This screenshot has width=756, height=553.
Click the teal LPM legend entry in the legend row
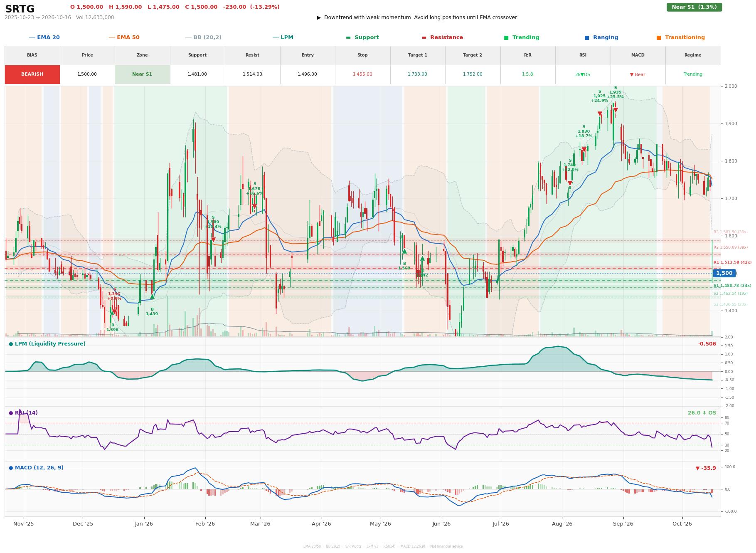[283, 37]
